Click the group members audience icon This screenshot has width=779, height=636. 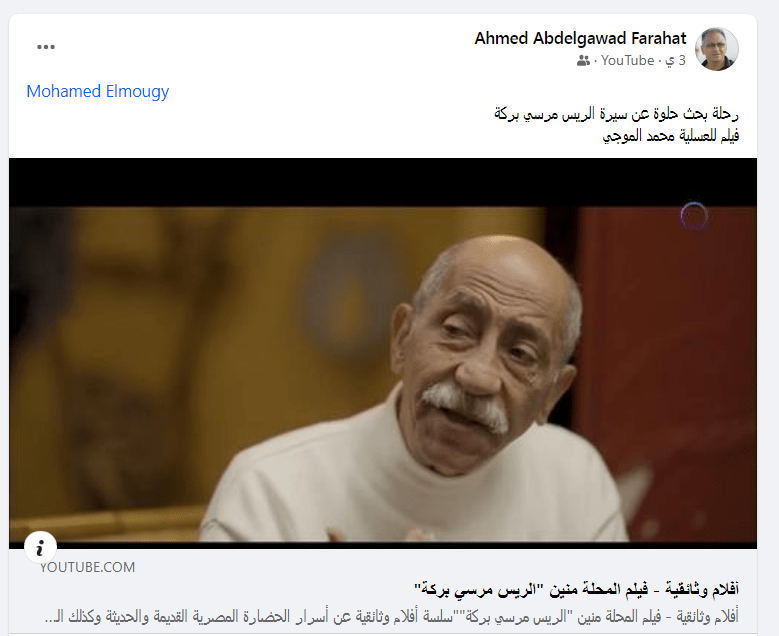click(583, 61)
